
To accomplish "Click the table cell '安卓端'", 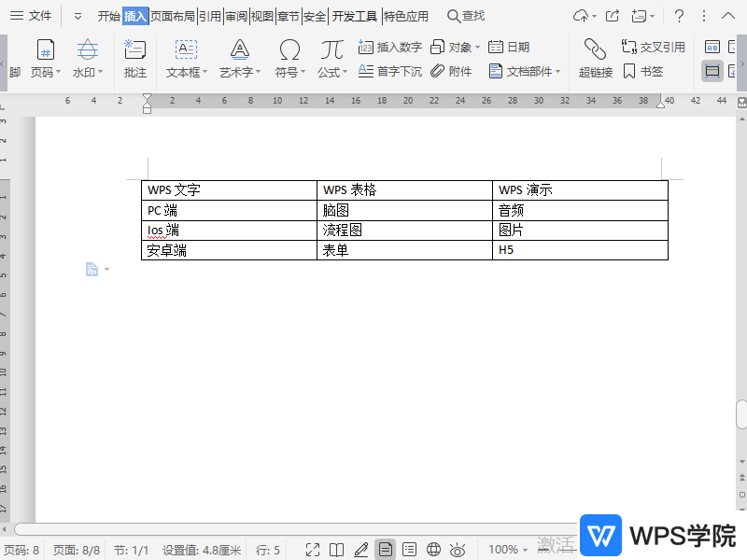I will click(229, 250).
